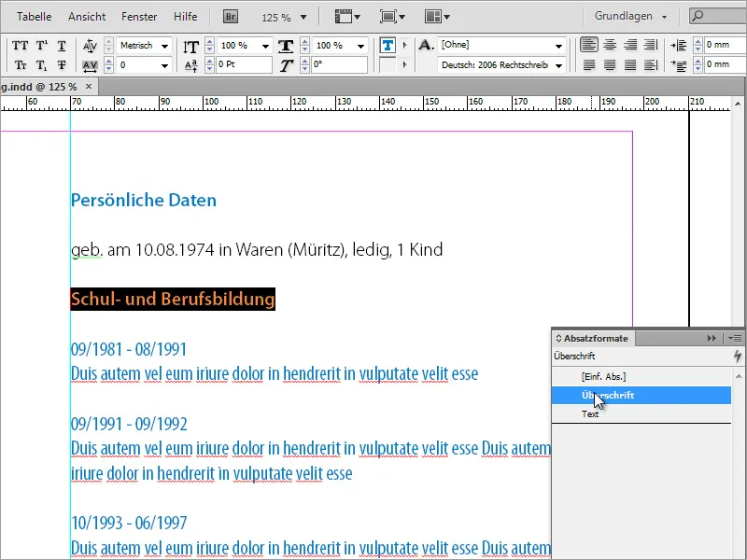
Task: Open the Metrisch kerning dropdown
Action: click(x=165, y=46)
